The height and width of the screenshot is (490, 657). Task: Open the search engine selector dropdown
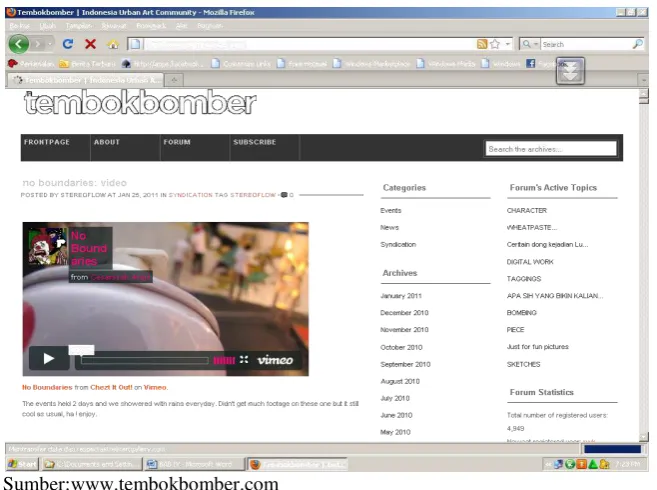pos(530,44)
